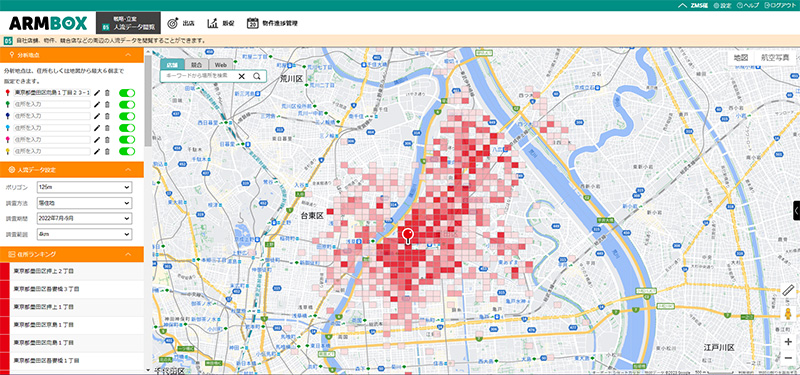This screenshot has height=375, width=800.
Task: Click the trash icon on the yellow pin row
Action: point(107,152)
